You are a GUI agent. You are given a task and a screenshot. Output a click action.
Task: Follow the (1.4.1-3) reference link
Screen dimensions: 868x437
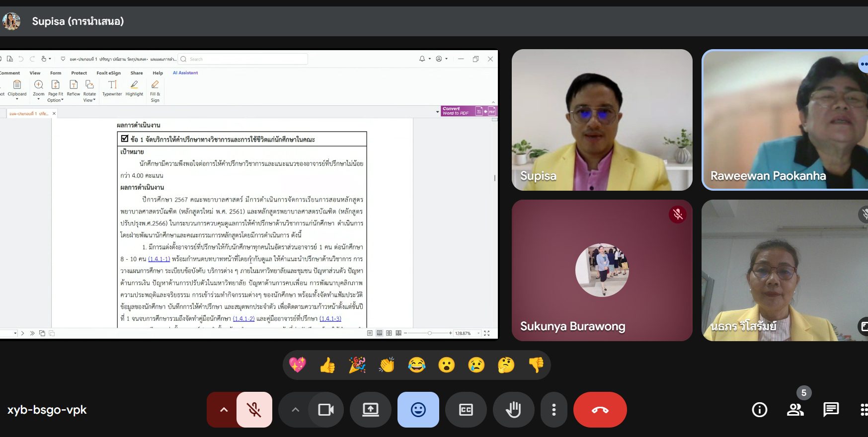coord(330,318)
